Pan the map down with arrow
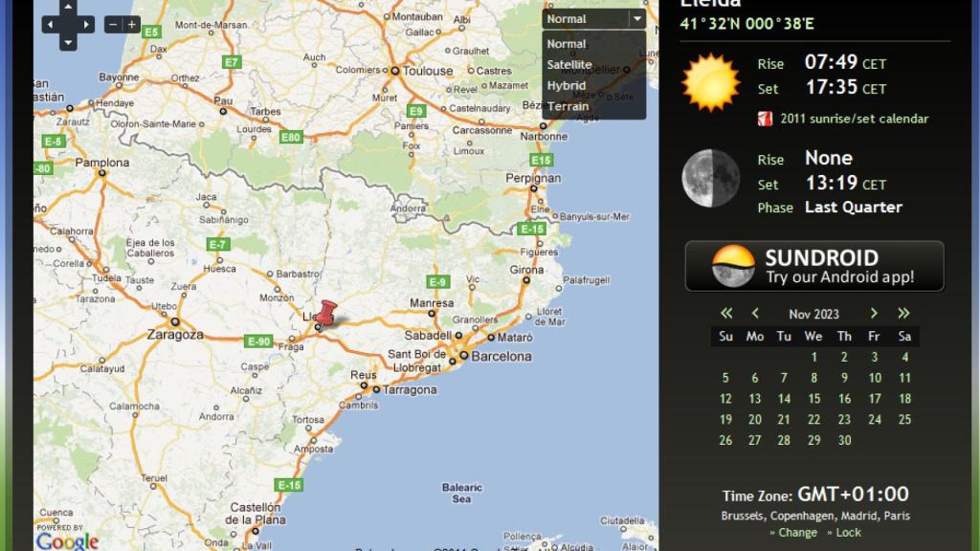Image resolution: width=980 pixels, height=551 pixels. (x=68, y=42)
